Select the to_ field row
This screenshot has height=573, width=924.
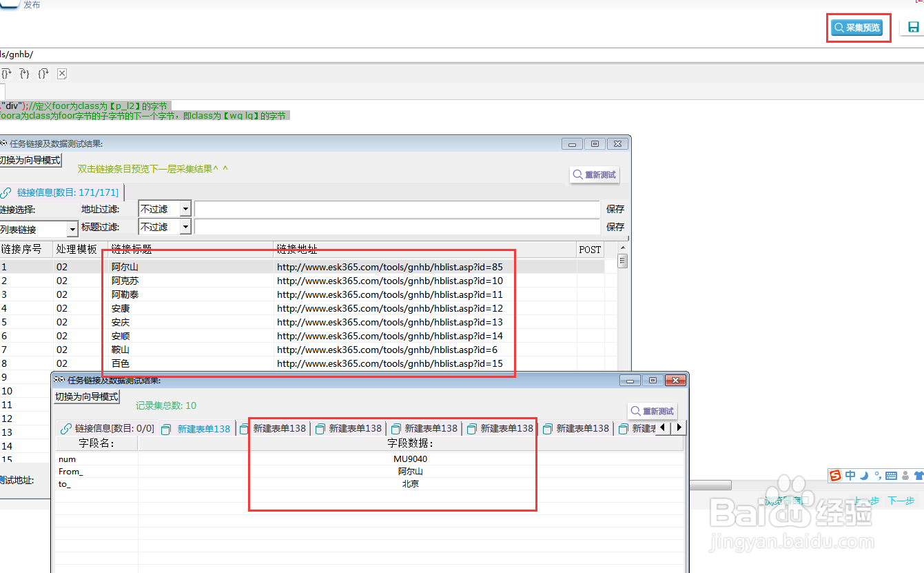point(370,484)
